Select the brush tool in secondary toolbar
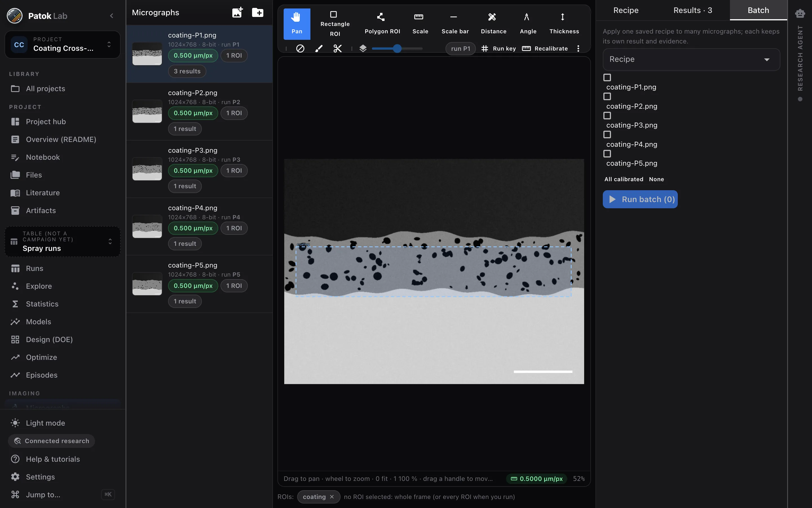 coord(319,48)
